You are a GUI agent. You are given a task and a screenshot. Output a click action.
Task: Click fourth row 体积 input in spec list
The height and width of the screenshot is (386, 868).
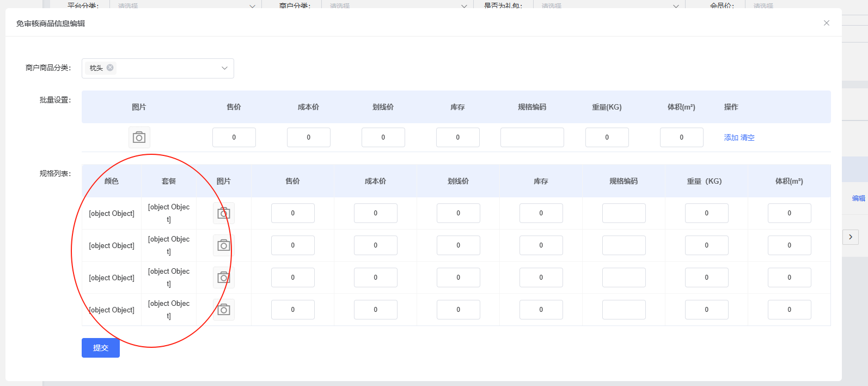tap(790, 310)
